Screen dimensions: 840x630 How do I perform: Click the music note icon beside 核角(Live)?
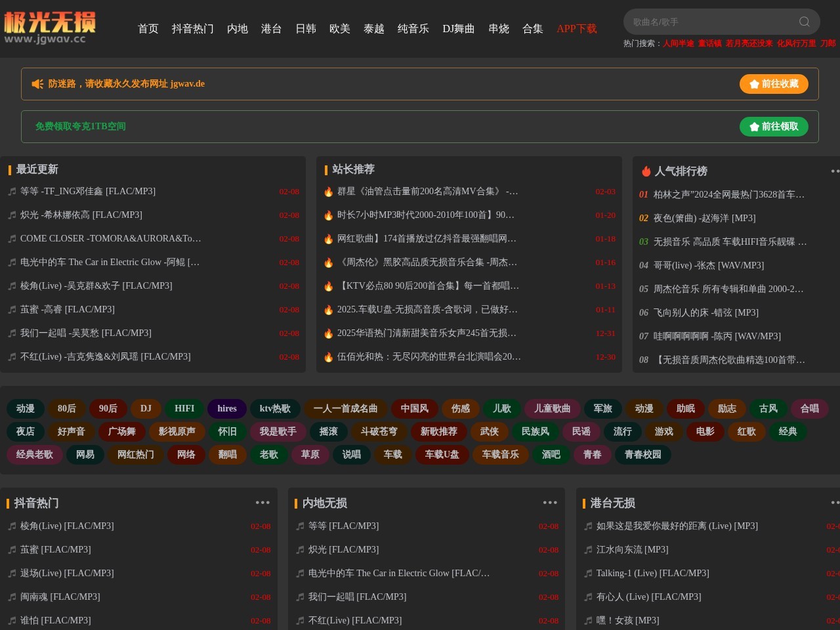coord(12,286)
